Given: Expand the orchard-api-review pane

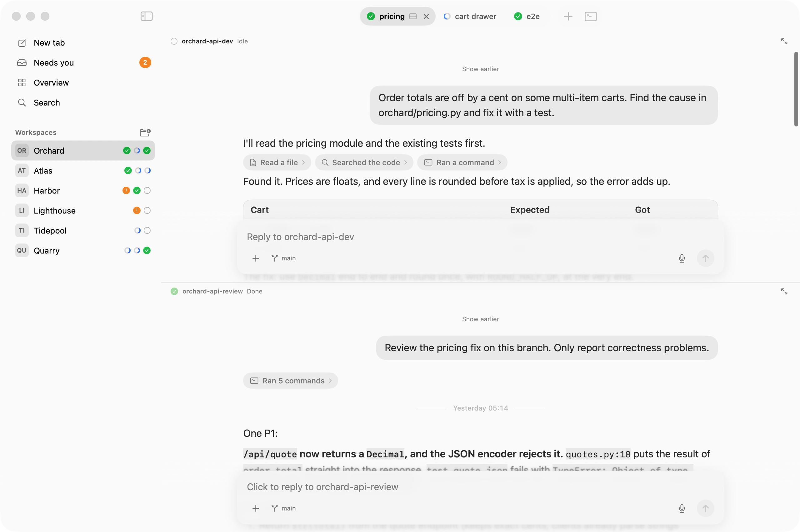Looking at the screenshot, I should [784, 292].
